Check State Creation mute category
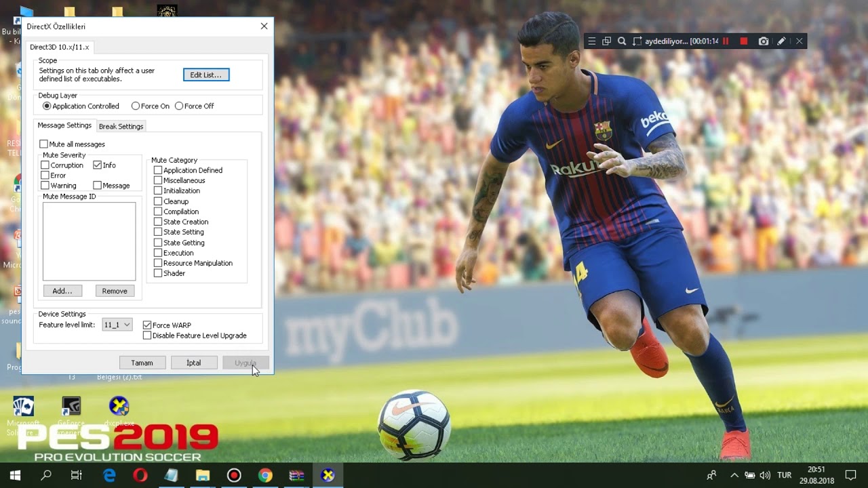The width and height of the screenshot is (868, 488). (158, 222)
